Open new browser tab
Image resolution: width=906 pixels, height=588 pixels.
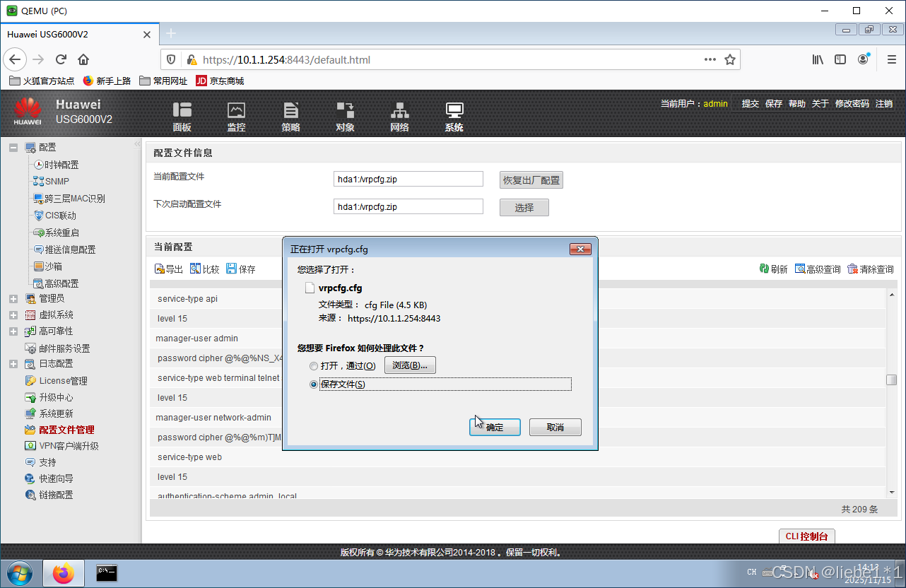point(171,33)
